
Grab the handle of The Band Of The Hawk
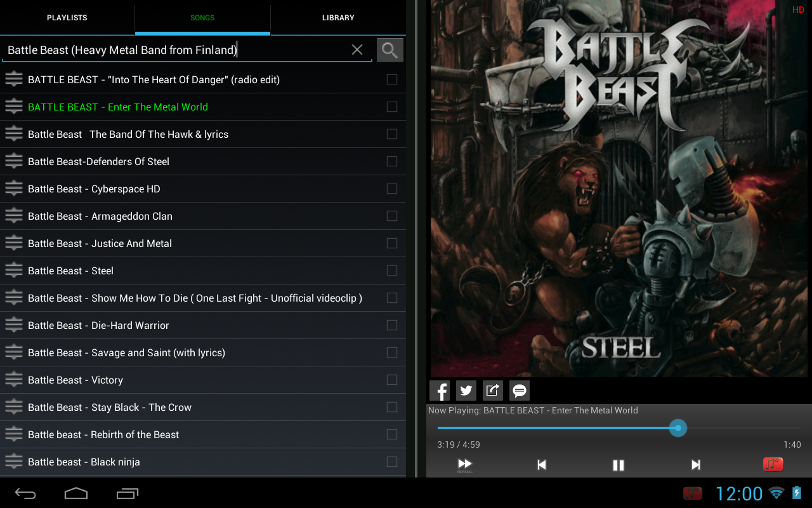click(14, 134)
